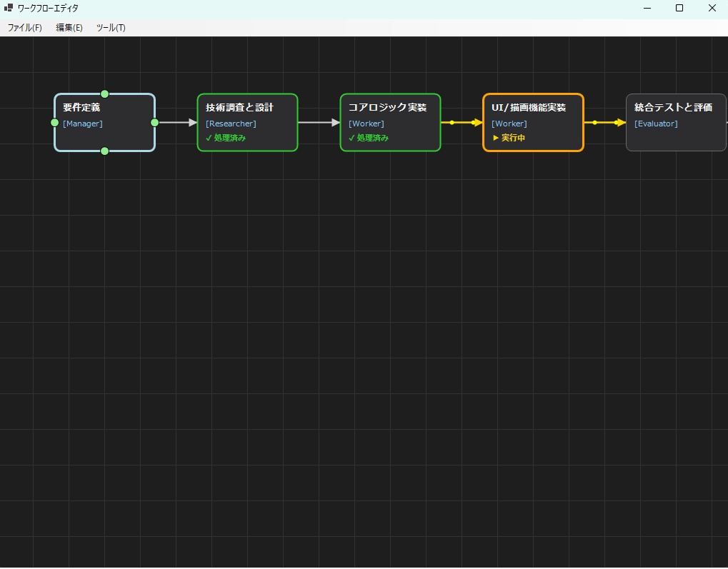728x569 pixels.
Task: Click the [Evaluator] role label
Action: 656,124
